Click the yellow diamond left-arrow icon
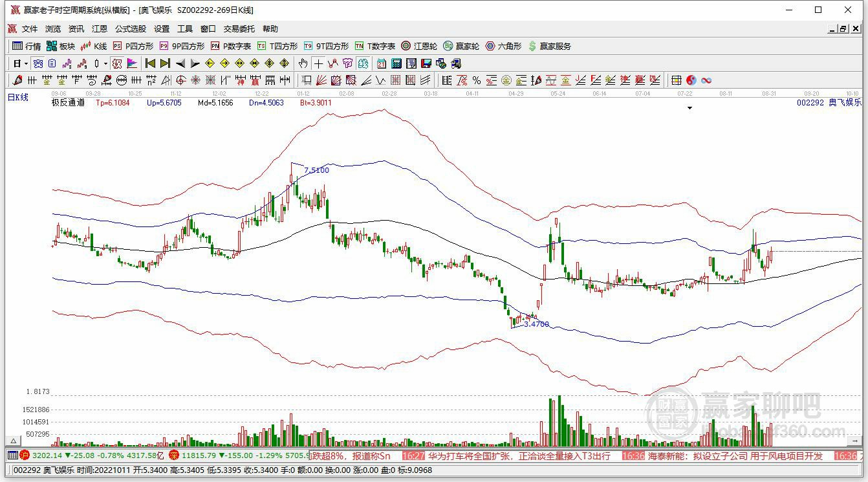This screenshot has width=868, height=482. (210, 63)
